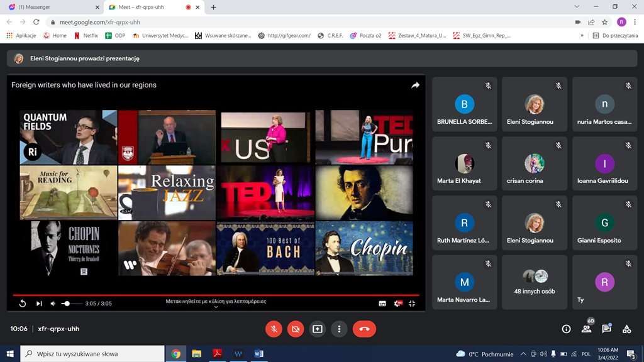Expand the scroll-for-details chevron below video

coord(216,307)
